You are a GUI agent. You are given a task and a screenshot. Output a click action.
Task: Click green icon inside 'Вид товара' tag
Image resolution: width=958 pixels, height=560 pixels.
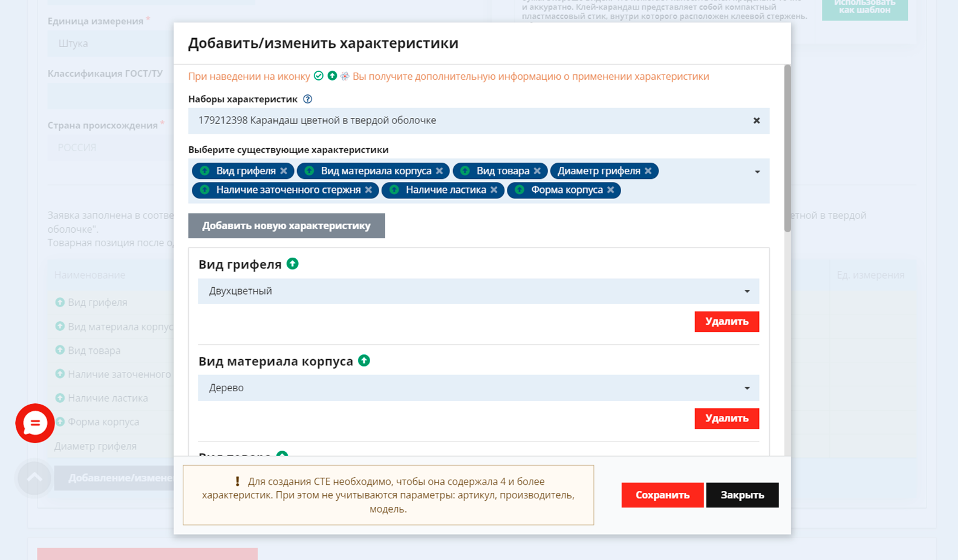point(464,171)
